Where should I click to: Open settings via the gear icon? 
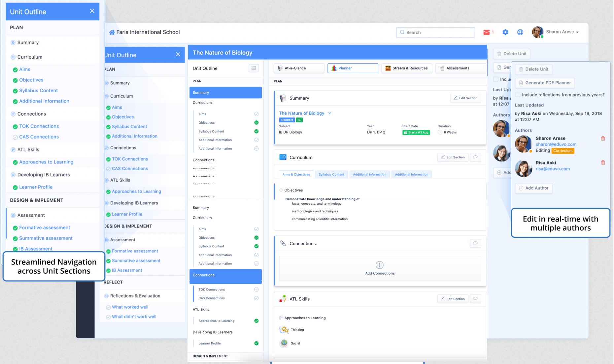tap(505, 32)
